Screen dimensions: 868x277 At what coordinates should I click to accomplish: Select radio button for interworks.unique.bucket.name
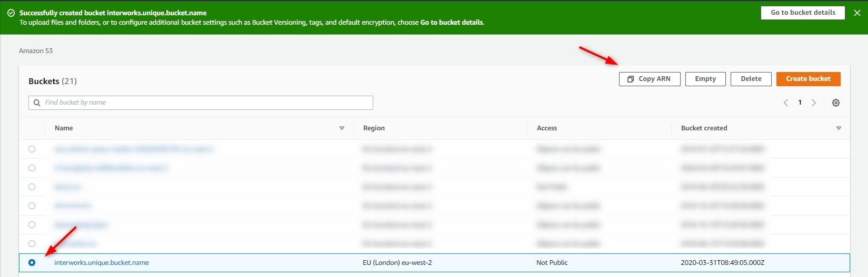pyautogui.click(x=32, y=263)
